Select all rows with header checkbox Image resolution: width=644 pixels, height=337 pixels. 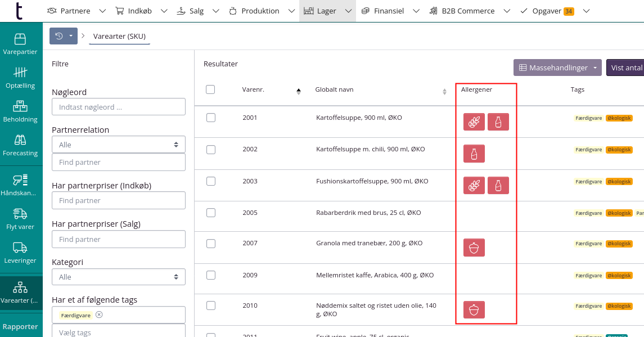[x=210, y=89]
